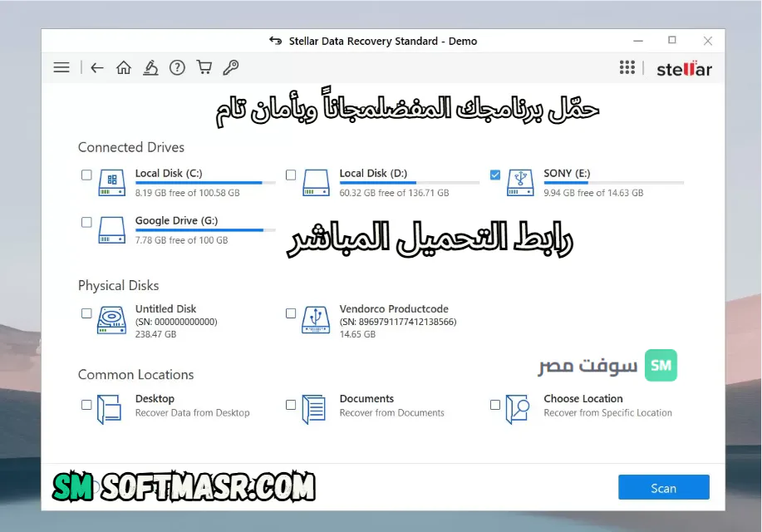Select the 'SONY (E:)' label
The image size is (762, 532).
click(x=567, y=173)
